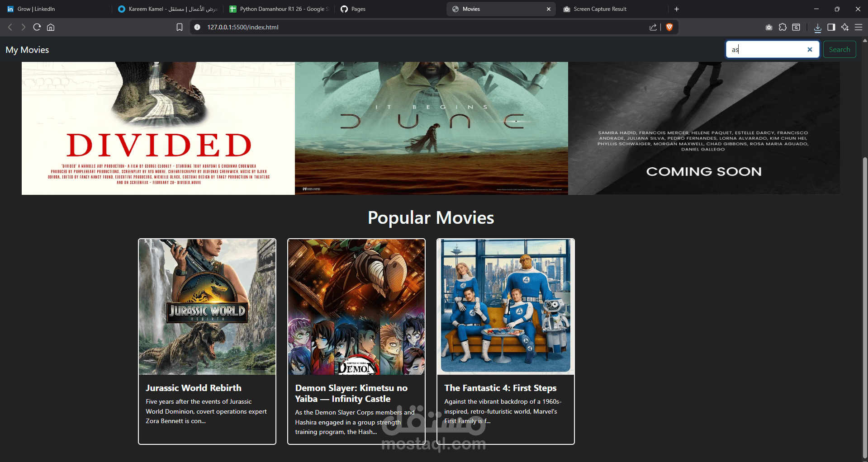Open the browser hamburger menu
This screenshot has width=868, height=462.
point(859,27)
